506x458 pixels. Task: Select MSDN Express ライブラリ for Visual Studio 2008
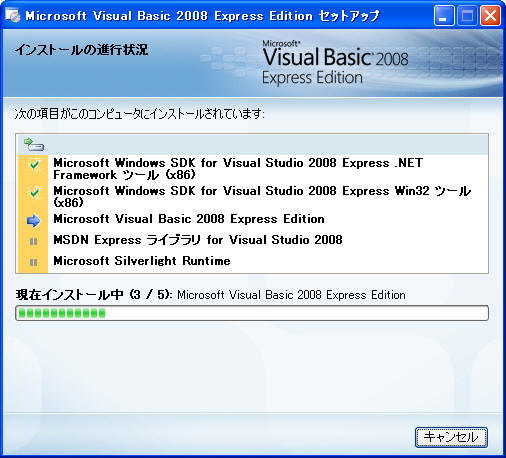coord(198,240)
